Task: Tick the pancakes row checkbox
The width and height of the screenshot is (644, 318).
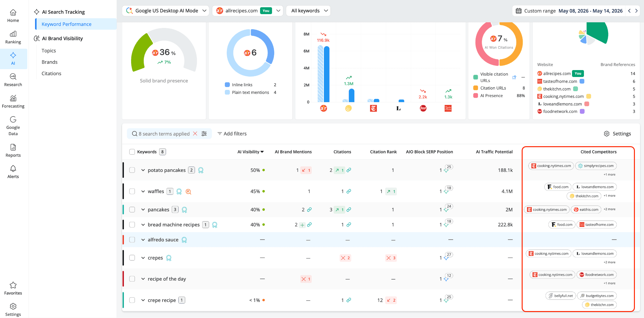Action: coord(132,210)
